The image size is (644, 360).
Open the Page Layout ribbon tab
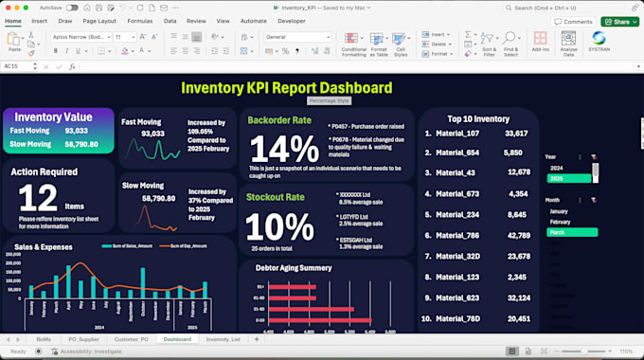(x=99, y=21)
